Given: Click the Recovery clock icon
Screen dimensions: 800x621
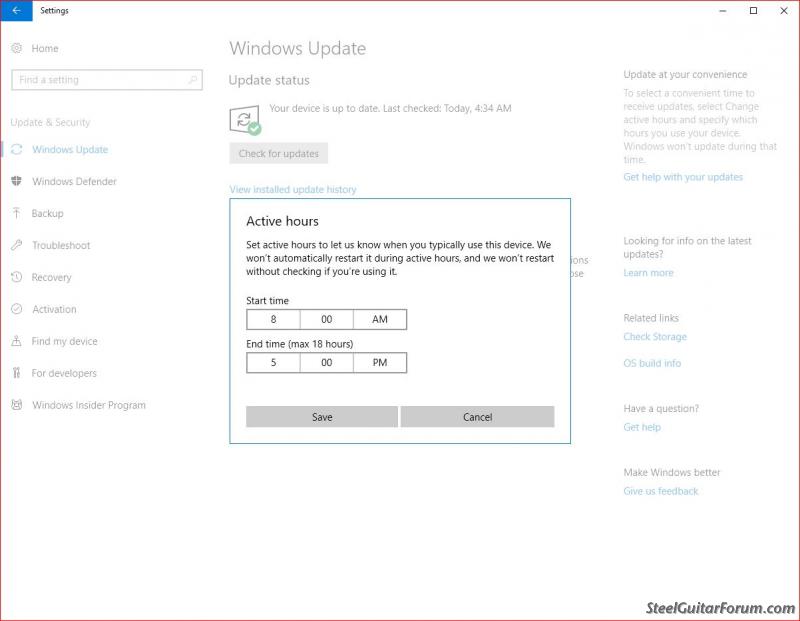Looking at the screenshot, I should tap(17, 277).
